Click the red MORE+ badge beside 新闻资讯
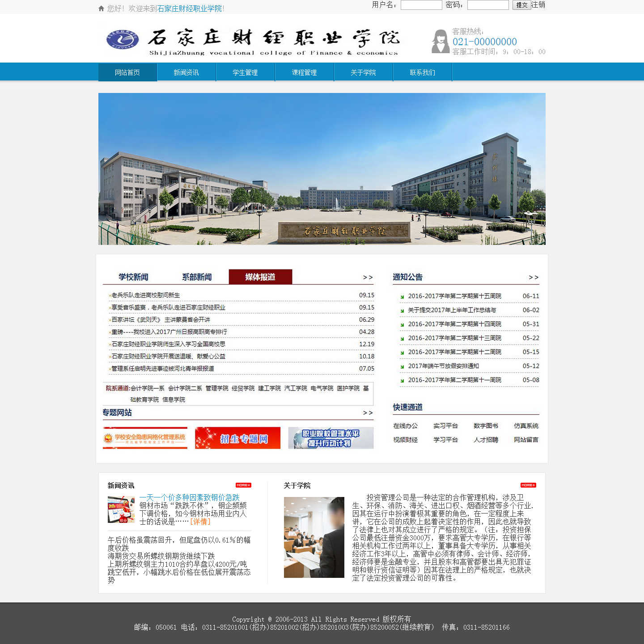 [243, 485]
